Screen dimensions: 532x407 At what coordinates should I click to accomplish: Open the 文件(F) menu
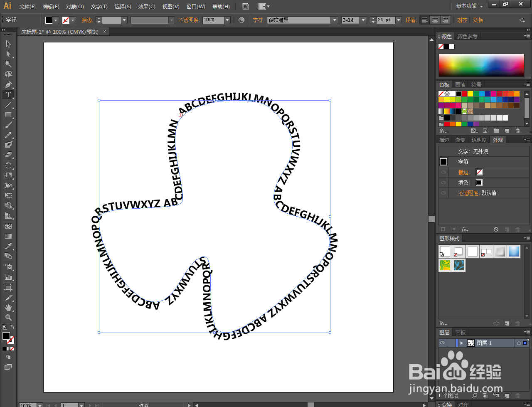point(27,7)
